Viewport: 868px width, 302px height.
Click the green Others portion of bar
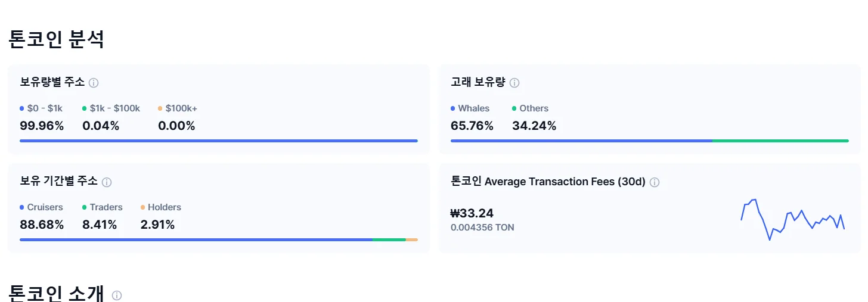780,141
